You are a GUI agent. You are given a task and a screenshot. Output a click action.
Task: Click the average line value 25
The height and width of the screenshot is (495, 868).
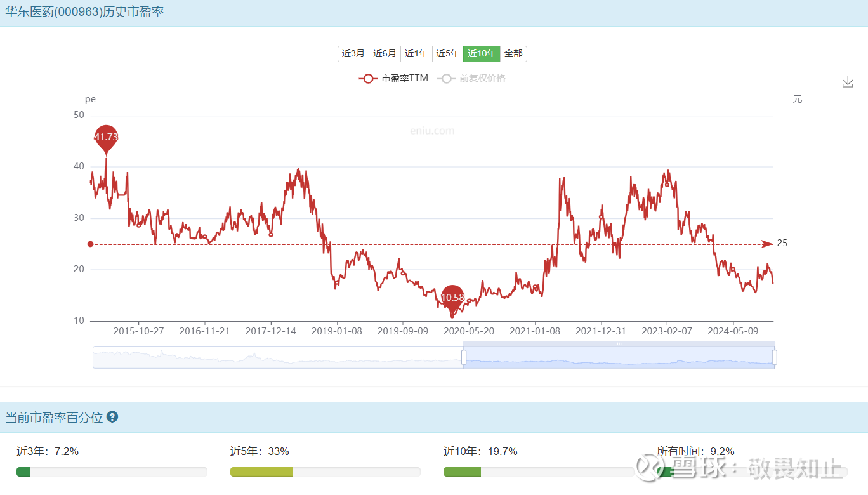pyautogui.click(x=782, y=244)
